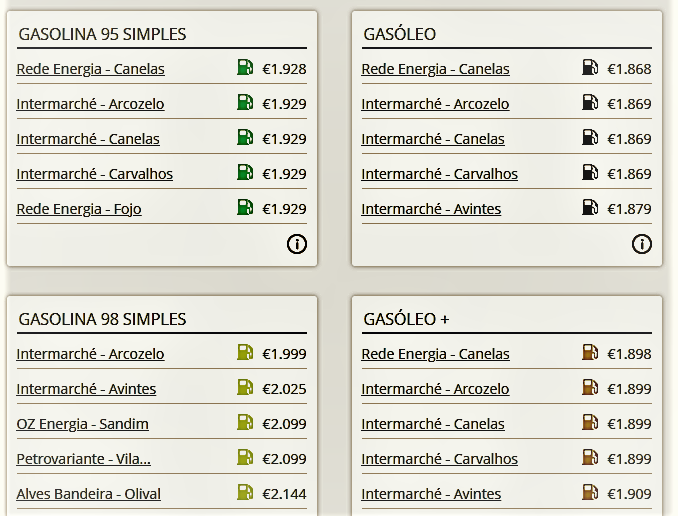Click info icon in Gasóleo card
This screenshot has width=678, height=516.
click(642, 244)
